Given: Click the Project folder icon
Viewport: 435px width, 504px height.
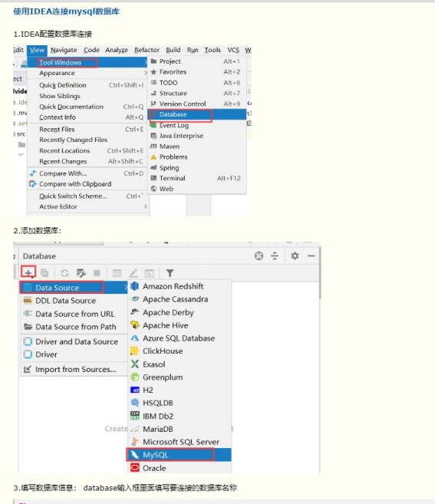Looking at the screenshot, I should [153, 61].
